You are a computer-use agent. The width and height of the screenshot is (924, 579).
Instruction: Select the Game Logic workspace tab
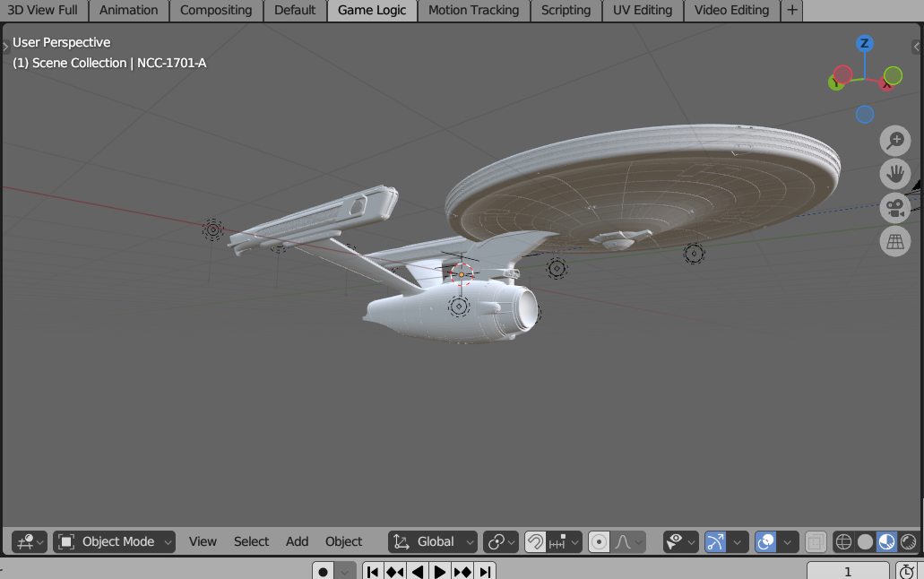click(x=372, y=10)
